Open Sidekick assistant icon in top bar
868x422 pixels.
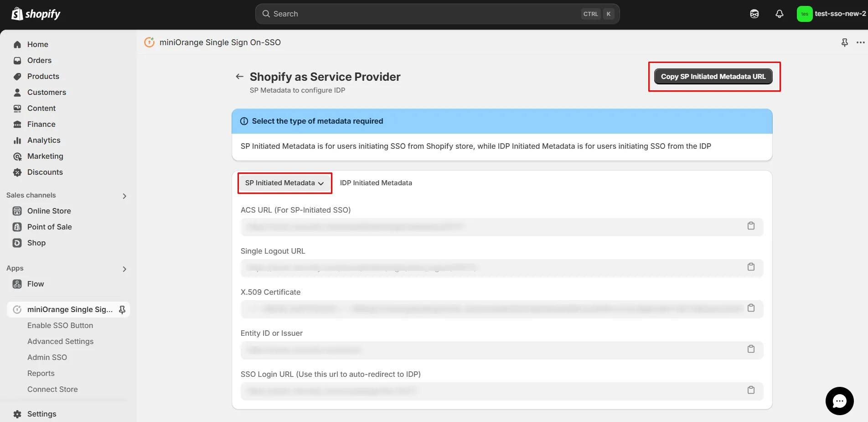(x=754, y=14)
